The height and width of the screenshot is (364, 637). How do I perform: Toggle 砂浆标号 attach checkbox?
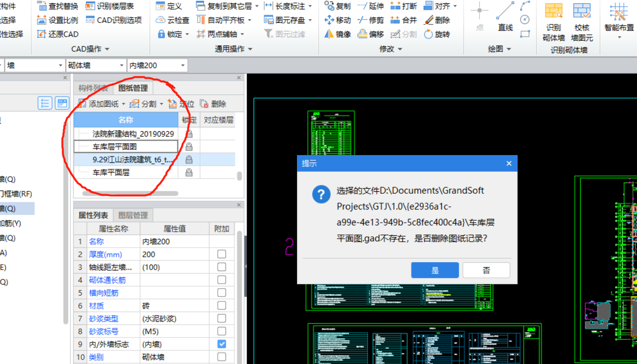point(222,331)
